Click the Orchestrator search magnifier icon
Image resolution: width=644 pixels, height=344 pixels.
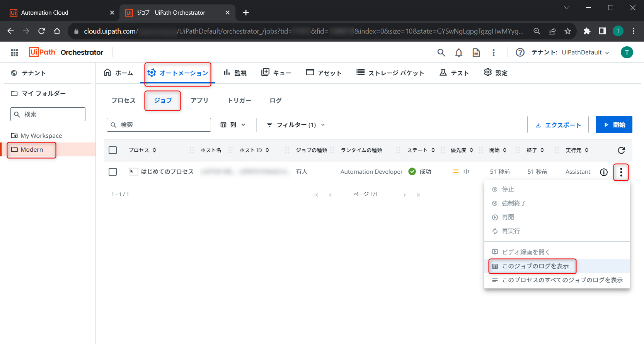(x=441, y=53)
